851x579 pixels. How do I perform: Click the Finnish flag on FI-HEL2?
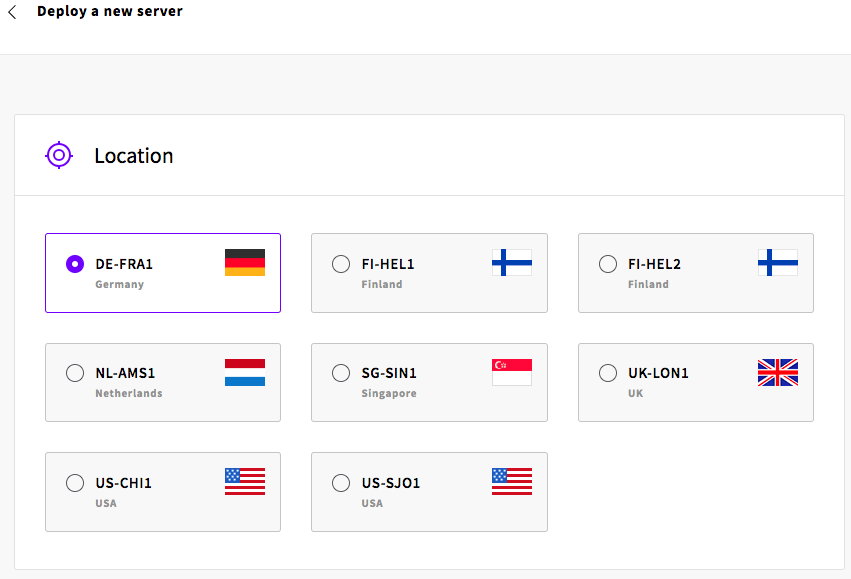pos(778,263)
